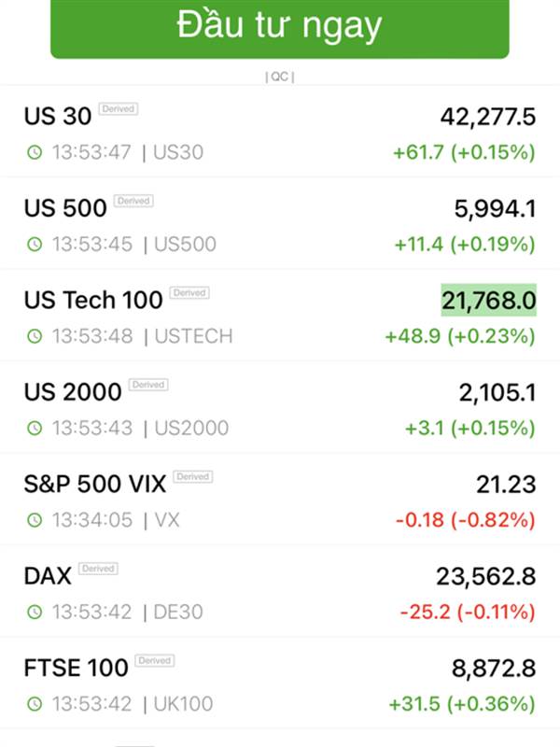The image size is (560, 747).
Task: Open the FTSE 100 index name
Action: point(77,668)
